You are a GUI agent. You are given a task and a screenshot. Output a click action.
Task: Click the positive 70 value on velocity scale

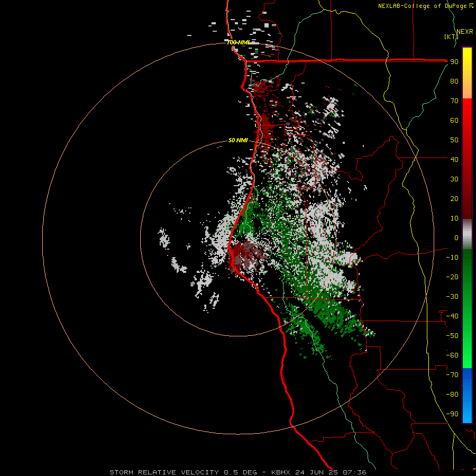(x=454, y=101)
